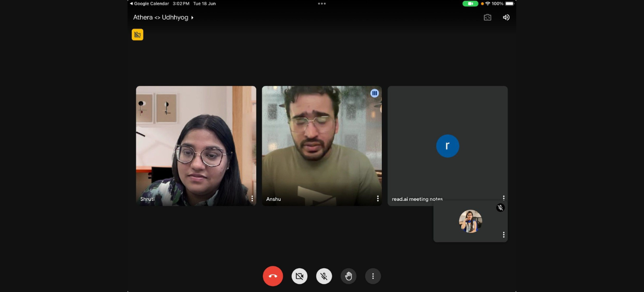Open Anshu's tile three-dot options
This screenshot has height=292, width=644.
pyautogui.click(x=378, y=199)
